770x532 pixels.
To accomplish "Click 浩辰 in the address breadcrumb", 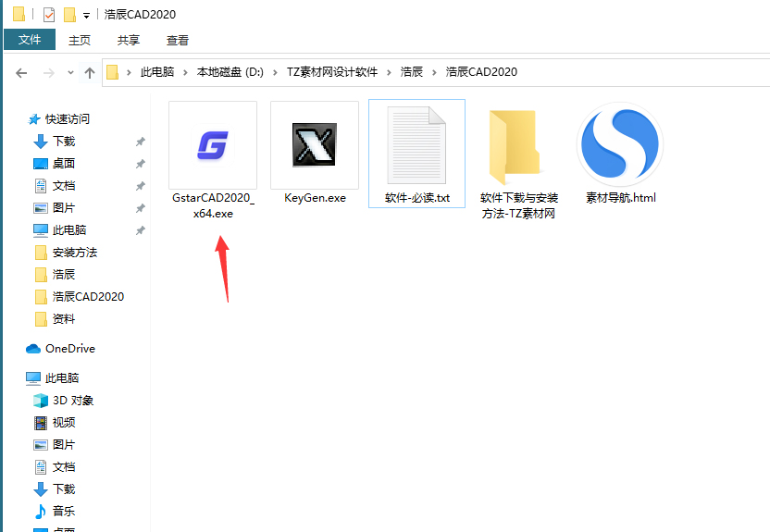I will [412, 72].
